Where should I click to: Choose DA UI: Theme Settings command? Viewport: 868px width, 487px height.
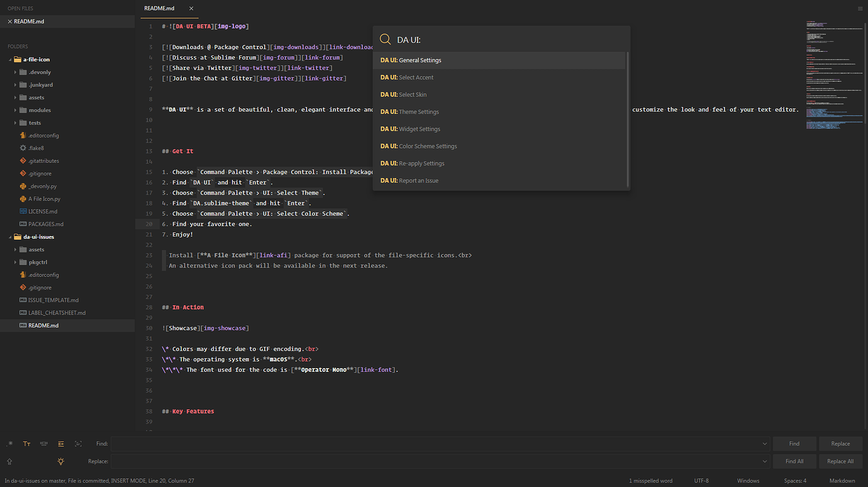pos(499,112)
